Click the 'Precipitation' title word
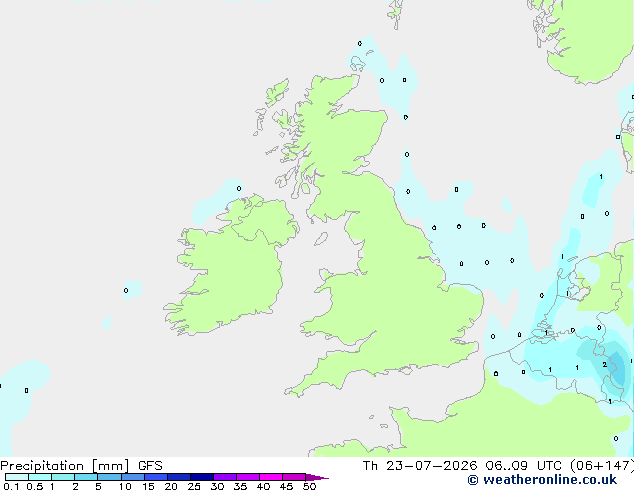The width and height of the screenshot is (634, 490). 42,466
